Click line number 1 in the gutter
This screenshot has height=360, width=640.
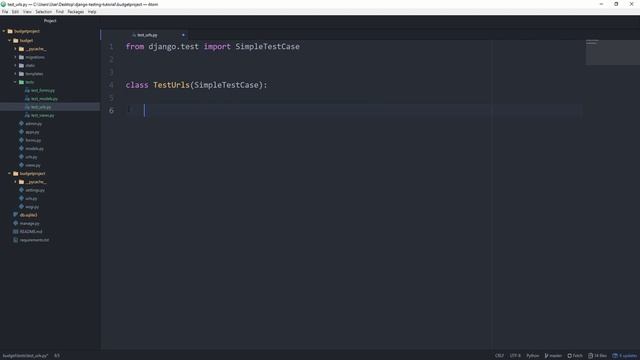(x=111, y=47)
